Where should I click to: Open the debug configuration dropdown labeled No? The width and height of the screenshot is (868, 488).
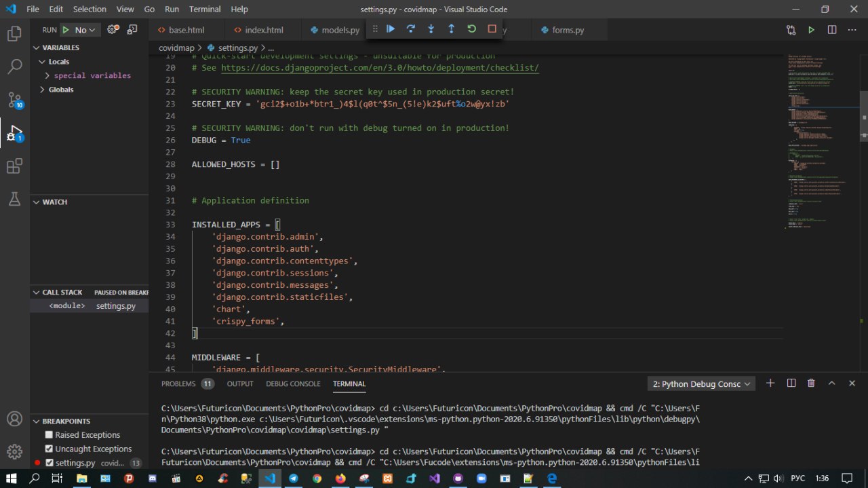(x=86, y=30)
